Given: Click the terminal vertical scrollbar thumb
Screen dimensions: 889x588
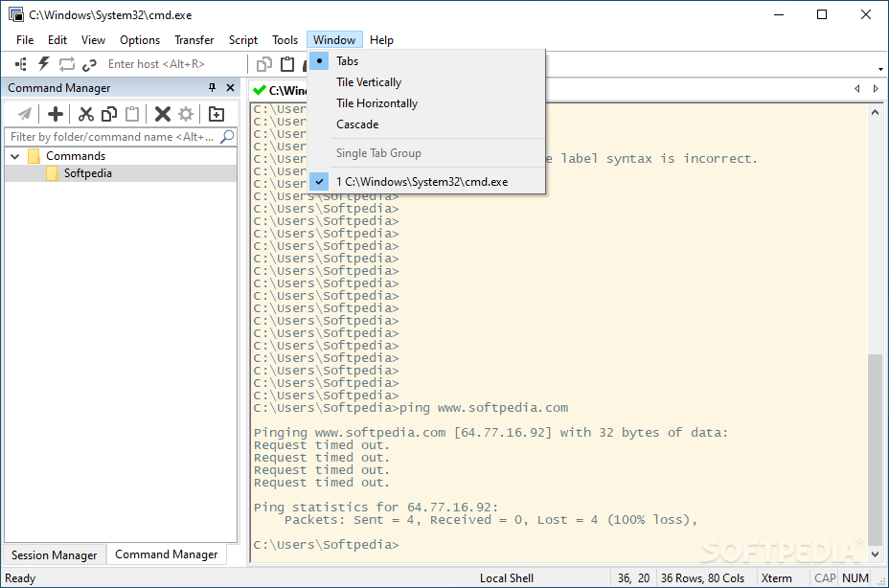Looking at the screenshot, I should click(875, 450).
